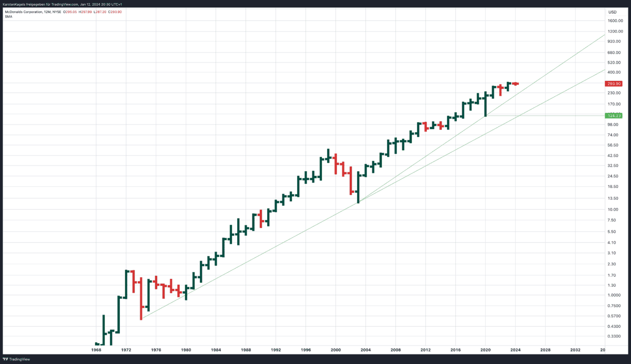The image size is (631, 364).
Task: Click the high price value H297.99
Action: click(x=85, y=12)
